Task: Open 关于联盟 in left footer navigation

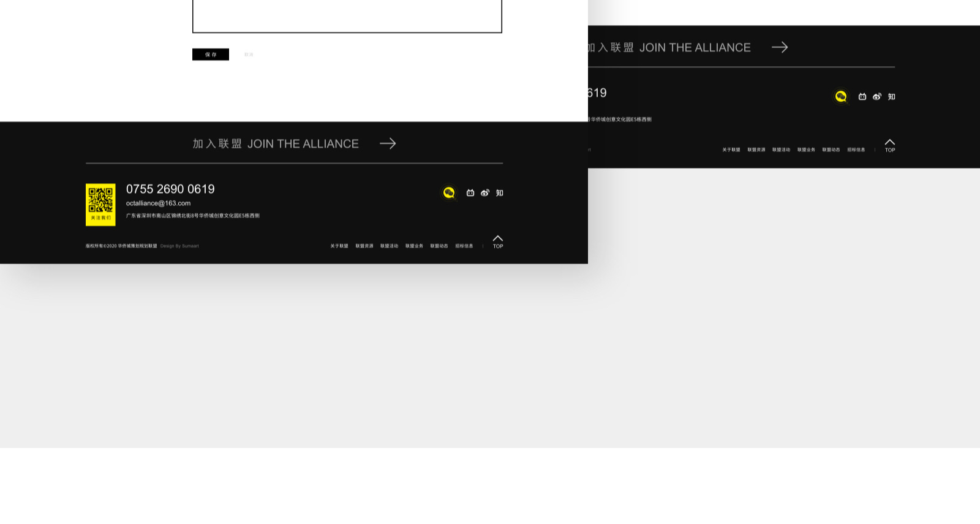Action: point(339,246)
